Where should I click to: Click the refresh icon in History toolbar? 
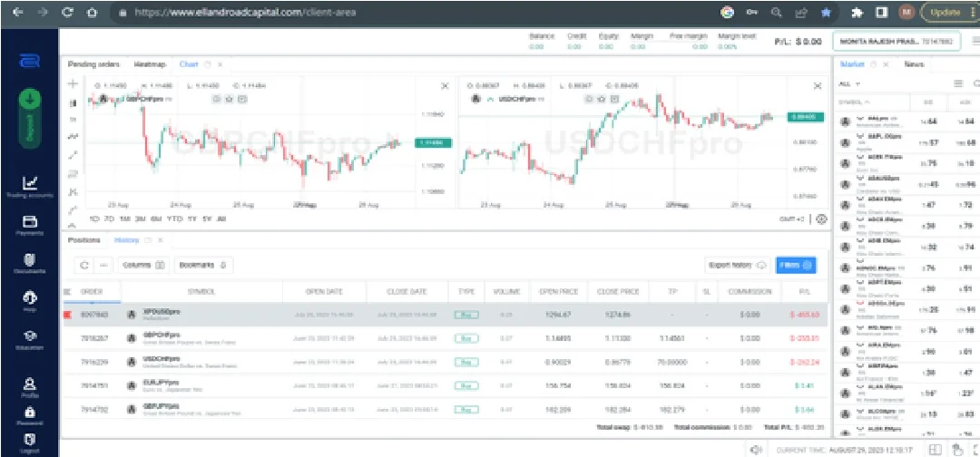click(x=84, y=266)
